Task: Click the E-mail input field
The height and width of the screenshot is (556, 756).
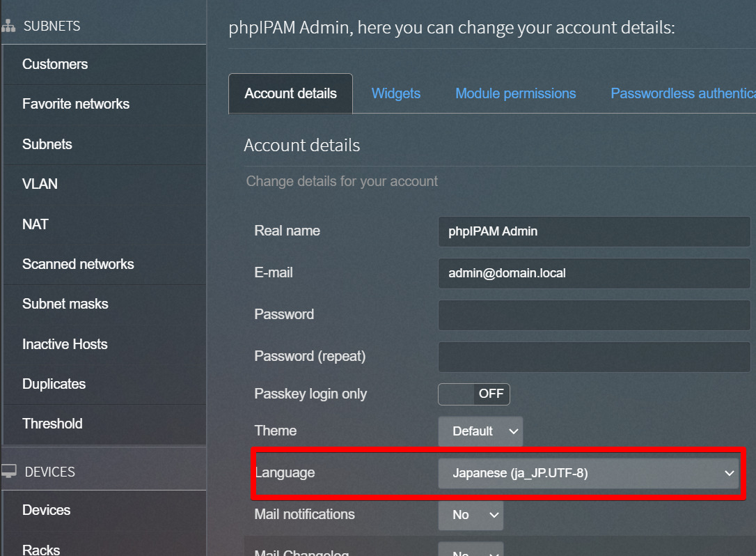Action: pyautogui.click(x=594, y=273)
